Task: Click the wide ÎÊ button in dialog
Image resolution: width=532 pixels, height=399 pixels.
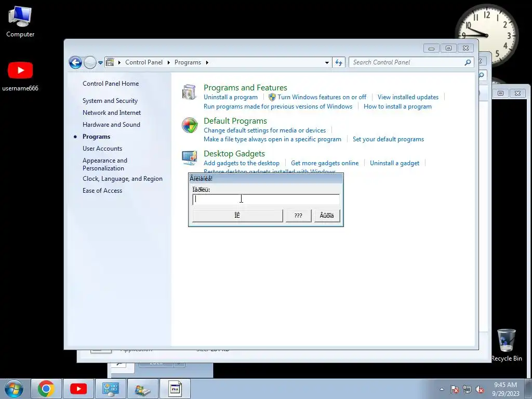Action: pyautogui.click(x=237, y=216)
